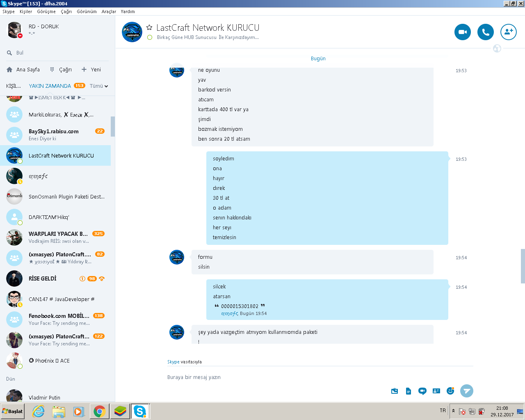The width and height of the screenshot is (525, 420).
Task: Send a video message icon
Action: click(422, 391)
